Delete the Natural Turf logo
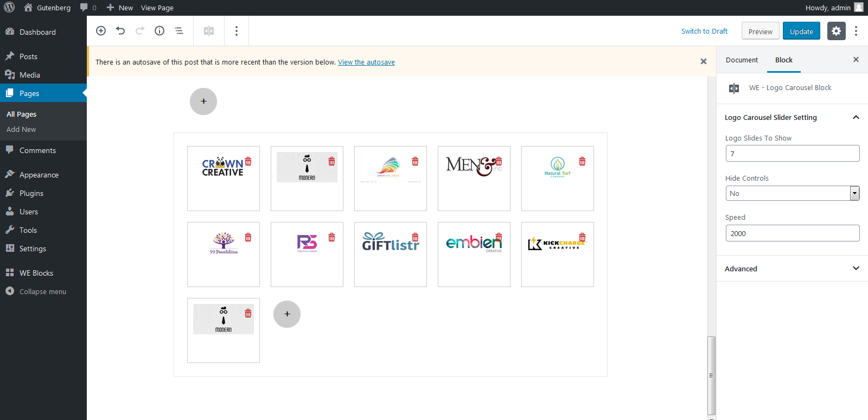This screenshot has height=420, width=868. point(582,161)
